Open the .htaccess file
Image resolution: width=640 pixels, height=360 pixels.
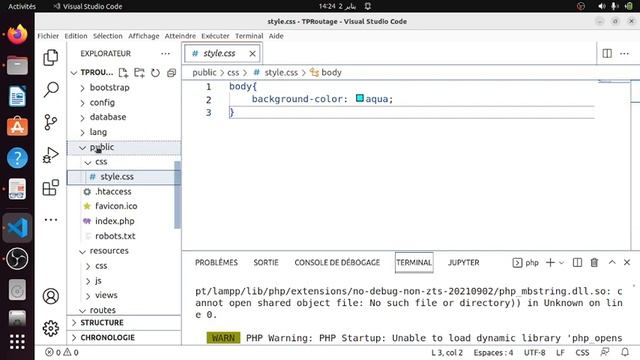coord(113,191)
